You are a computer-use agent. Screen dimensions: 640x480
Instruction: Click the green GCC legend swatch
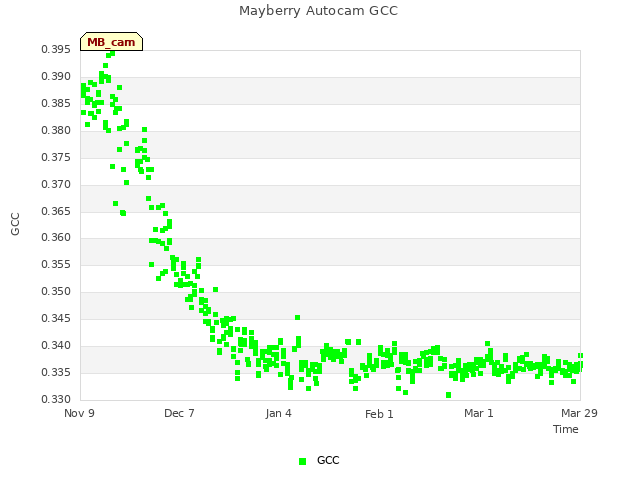[x=302, y=461]
